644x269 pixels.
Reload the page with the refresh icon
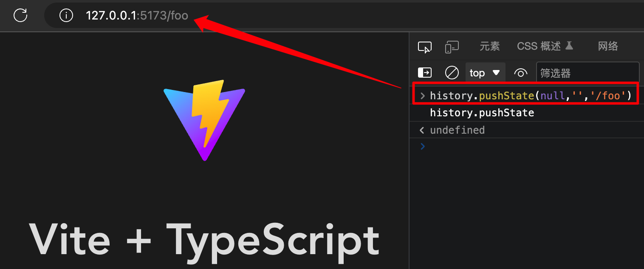(x=20, y=16)
